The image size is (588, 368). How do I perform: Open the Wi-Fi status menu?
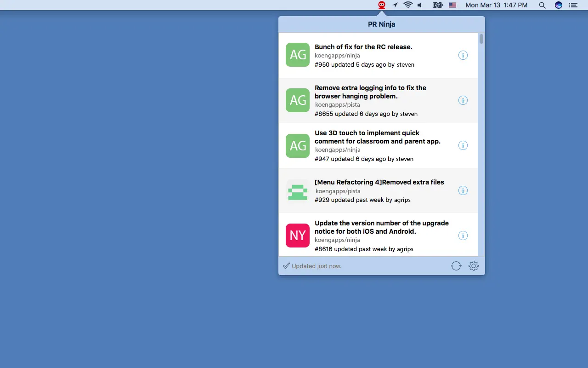407,5
